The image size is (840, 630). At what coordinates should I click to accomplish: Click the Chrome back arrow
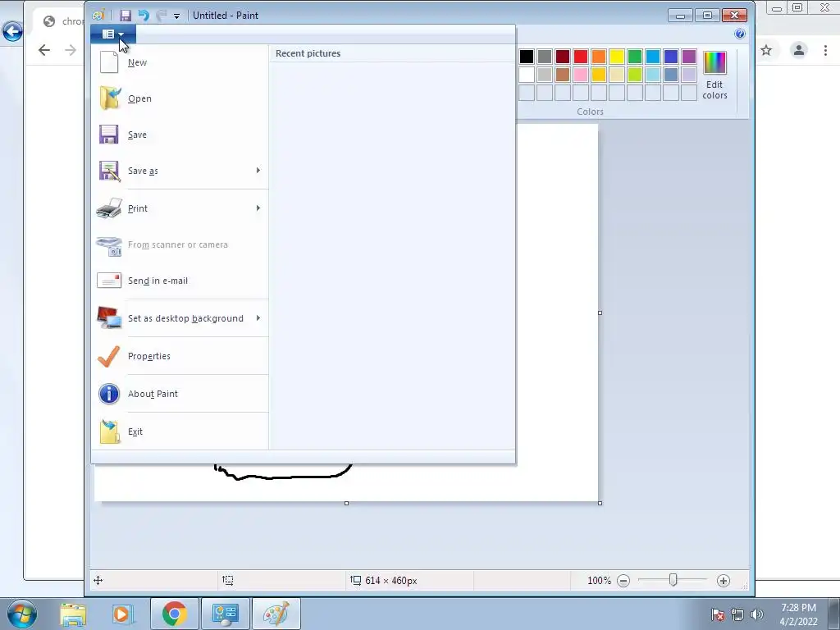coord(44,50)
